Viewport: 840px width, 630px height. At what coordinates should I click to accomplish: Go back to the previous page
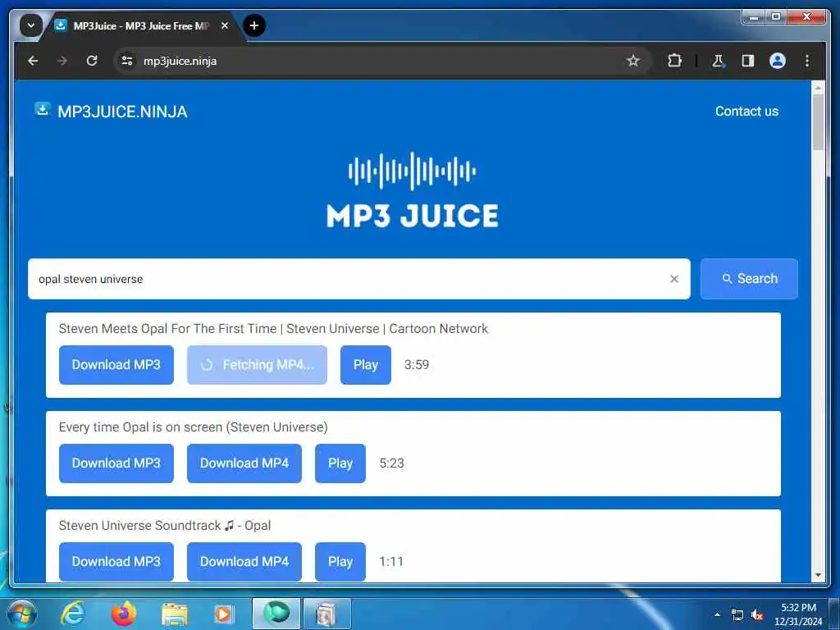[x=33, y=61]
